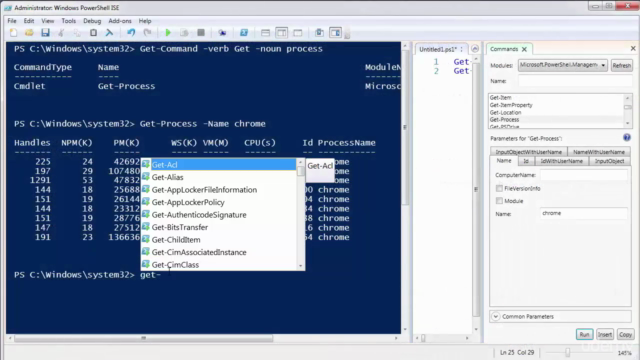This screenshot has height=360, width=640.
Task: Switch to the InputObjectWithUserName parameter tab
Action: pos(529,152)
